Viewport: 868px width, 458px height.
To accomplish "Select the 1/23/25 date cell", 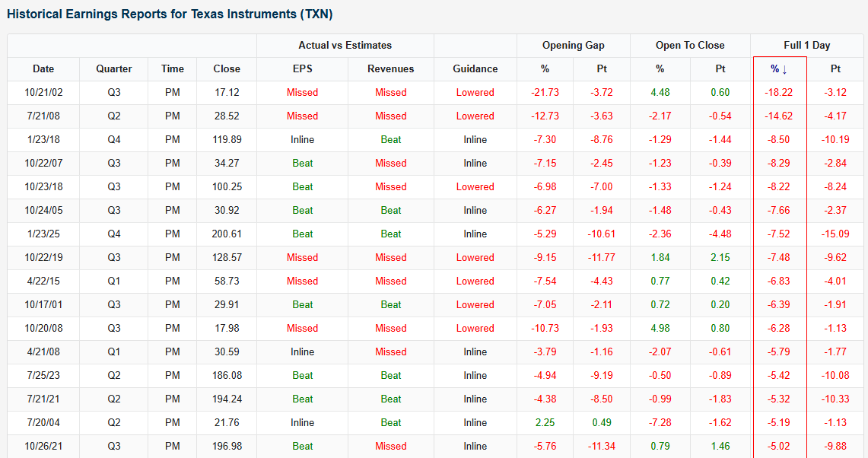I will (x=43, y=234).
